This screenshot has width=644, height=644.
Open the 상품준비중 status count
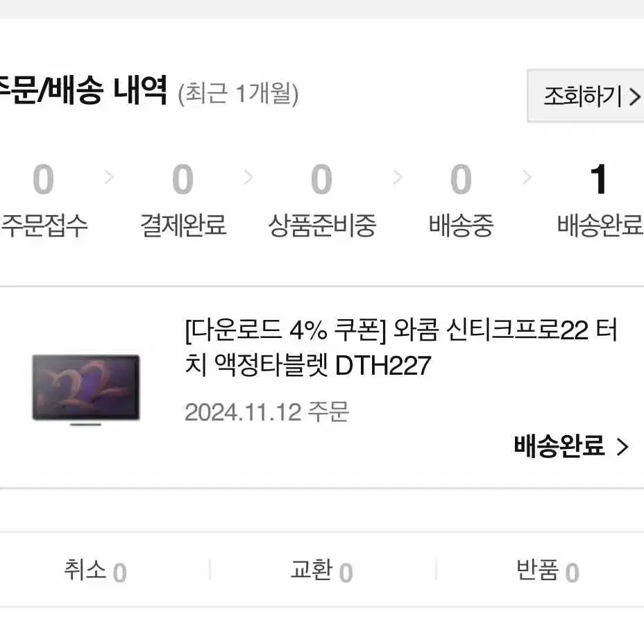click(x=322, y=200)
